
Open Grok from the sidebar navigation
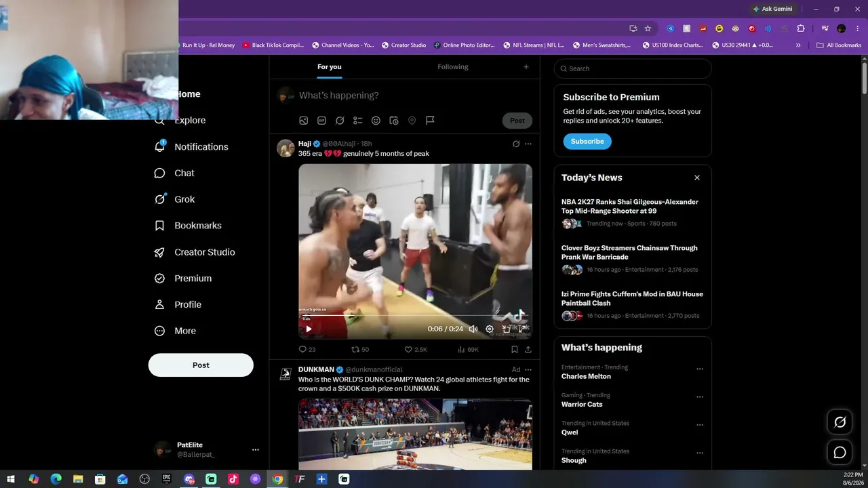tap(174, 199)
